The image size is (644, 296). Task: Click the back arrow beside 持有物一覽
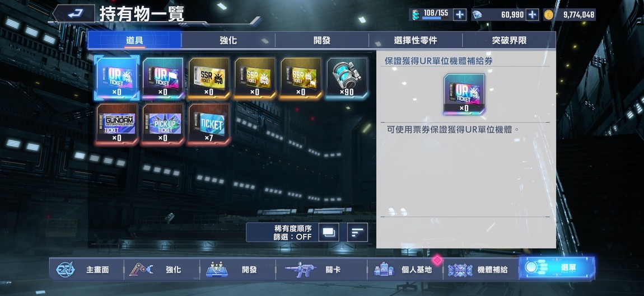74,13
